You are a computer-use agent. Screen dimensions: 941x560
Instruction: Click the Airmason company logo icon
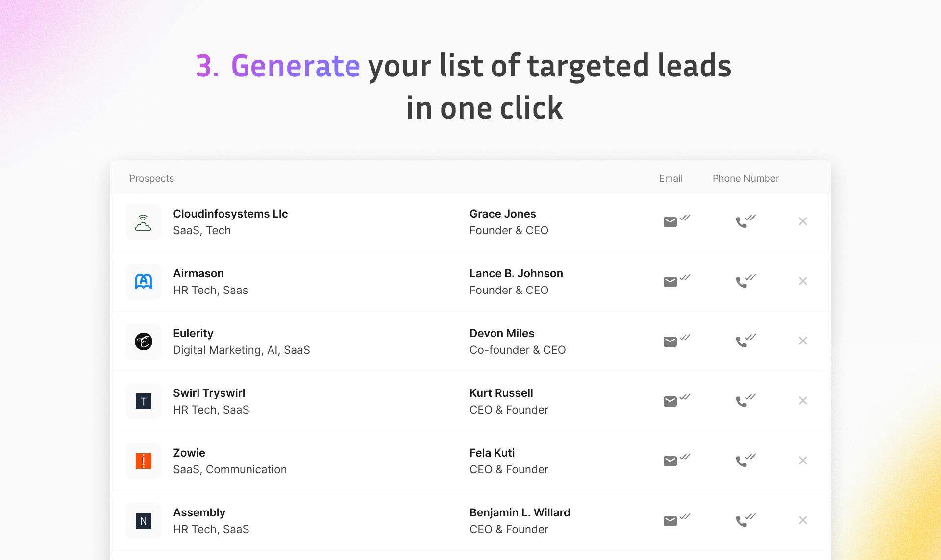tap(143, 282)
